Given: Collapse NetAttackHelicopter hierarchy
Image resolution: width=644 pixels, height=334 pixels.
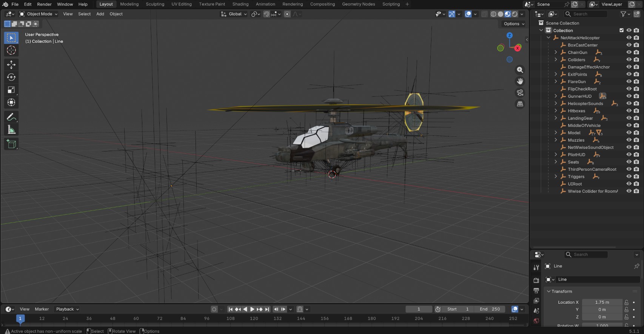Looking at the screenshot, I should [548, 38].
